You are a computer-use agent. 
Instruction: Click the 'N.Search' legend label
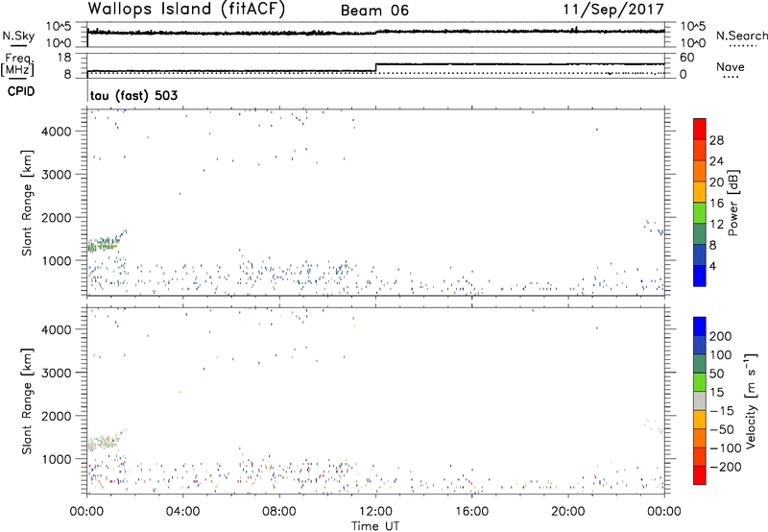coord(741,36)
